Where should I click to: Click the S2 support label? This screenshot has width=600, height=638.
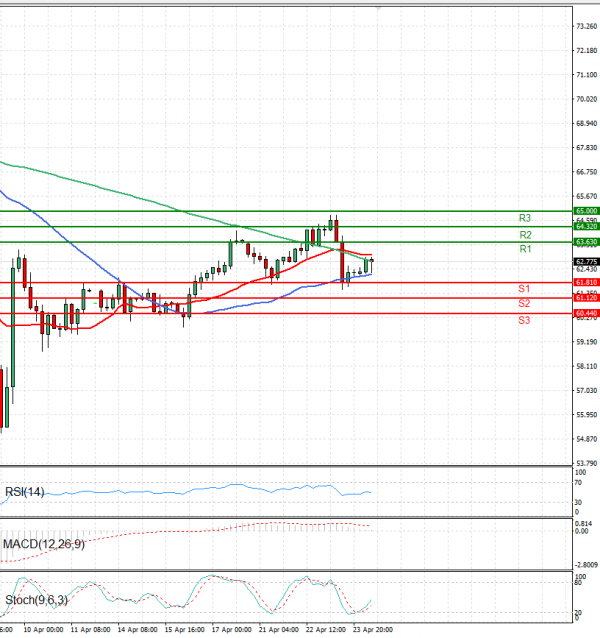(524, 303)
